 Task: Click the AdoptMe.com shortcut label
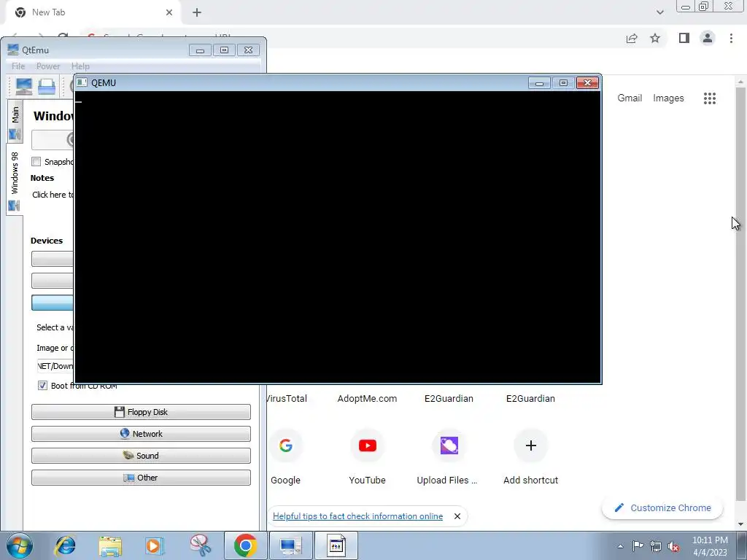[367, 399]
